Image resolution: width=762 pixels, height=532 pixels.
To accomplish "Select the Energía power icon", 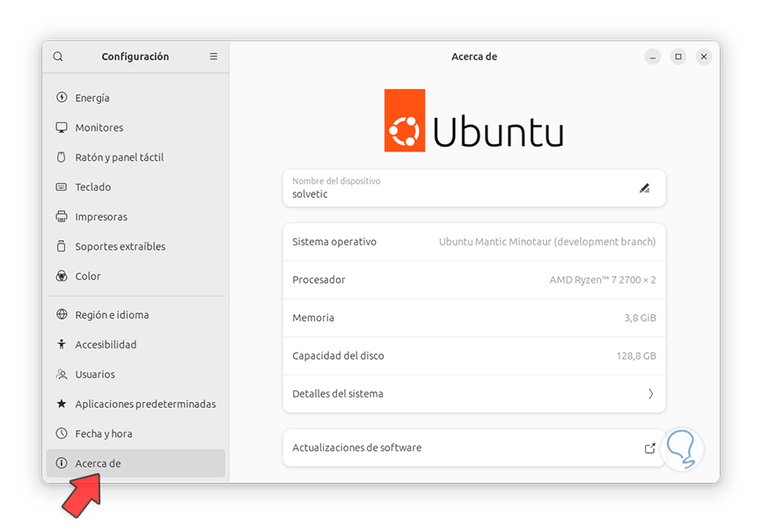I will click(x=62, y=98).
